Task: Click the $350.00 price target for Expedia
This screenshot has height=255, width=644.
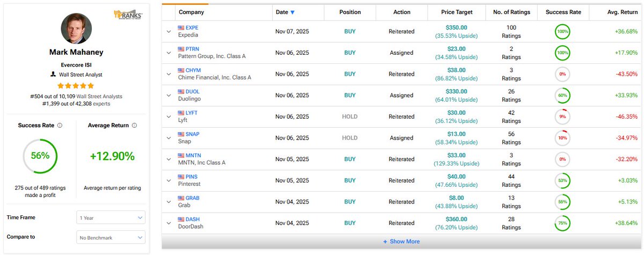Action: (456, 27)
